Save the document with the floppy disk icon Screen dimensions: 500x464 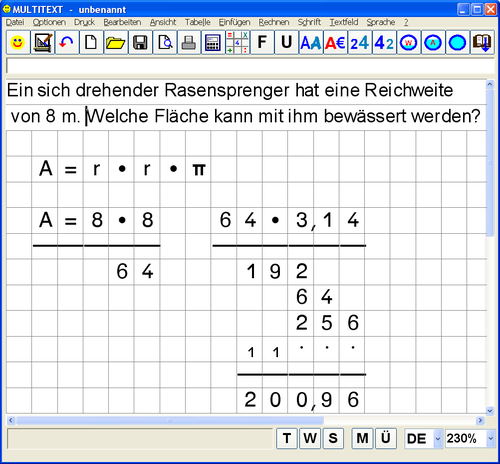click(x=140, y=42)
